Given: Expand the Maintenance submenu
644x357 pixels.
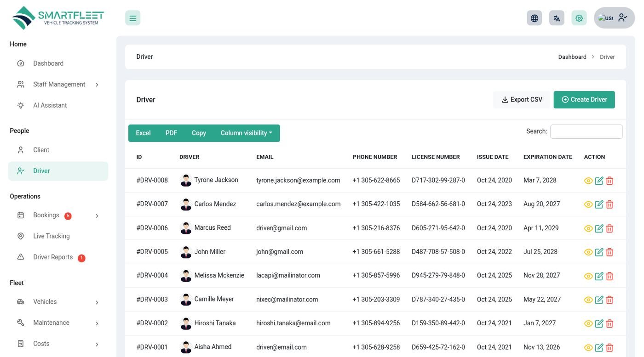Looking at the screenshot, I should (x=58, y=323).
